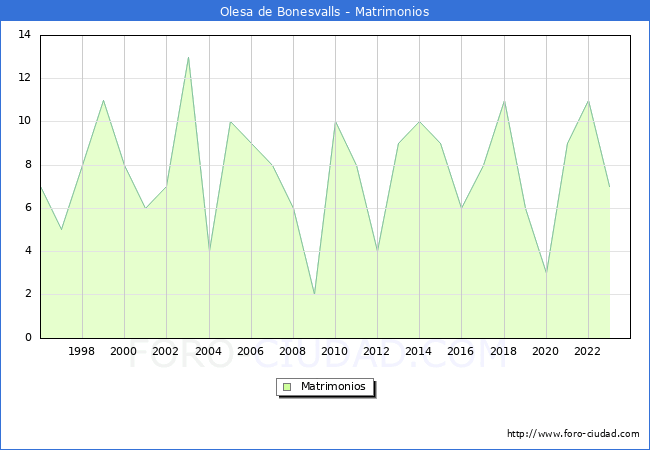Click the y-axis label 6
This screenshot has width=650, height=450.
pos(28,208)
